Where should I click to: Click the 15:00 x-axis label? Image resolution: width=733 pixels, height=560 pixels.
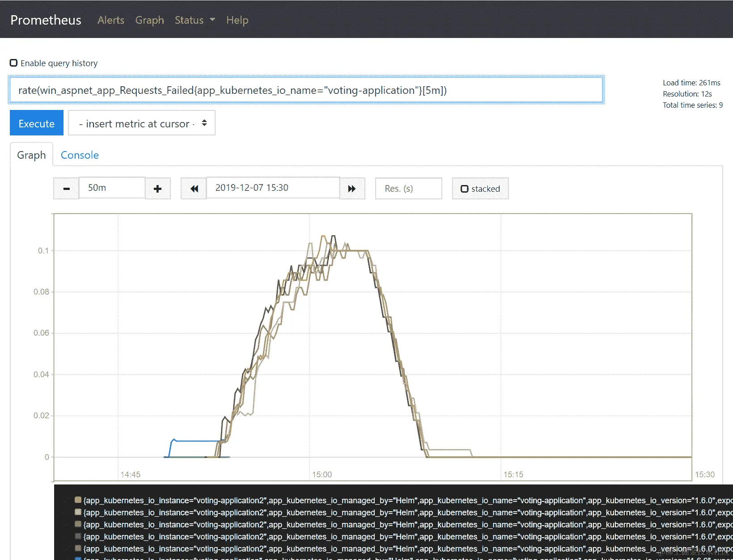point(322,475)
